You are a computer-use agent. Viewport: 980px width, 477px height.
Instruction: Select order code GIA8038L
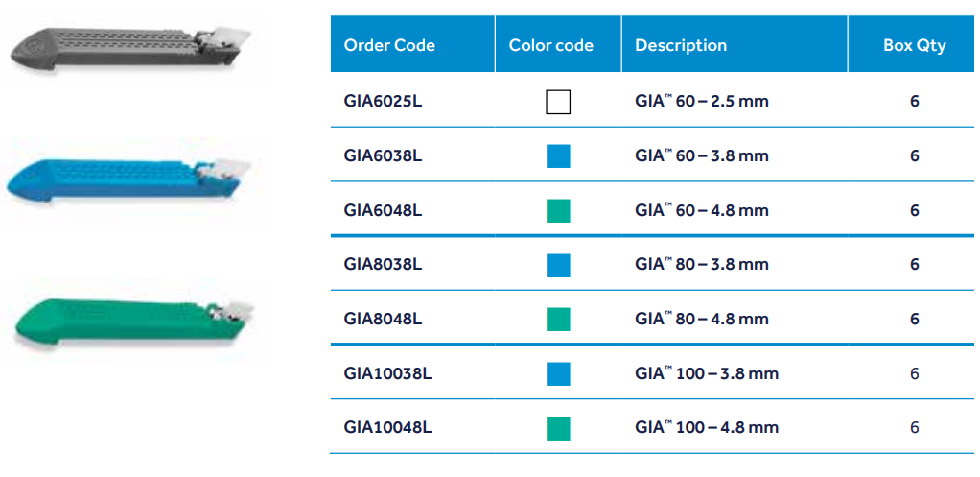[x=383, y=264]
